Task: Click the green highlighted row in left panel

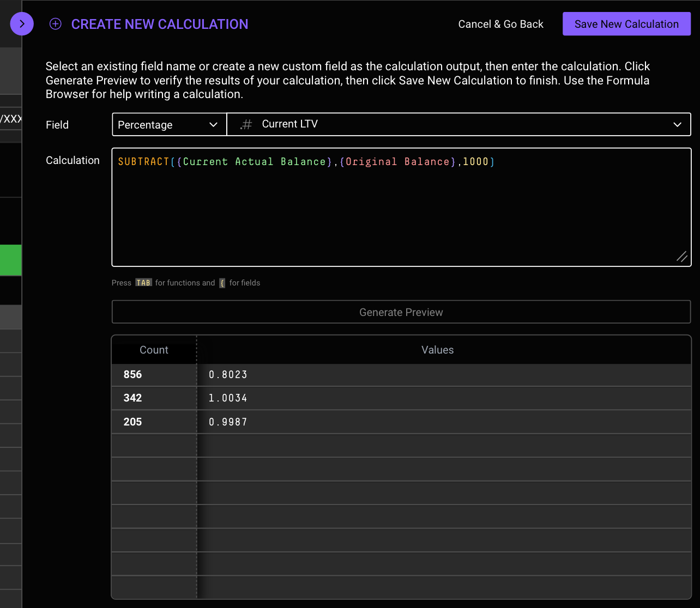Action: [10, 260]
